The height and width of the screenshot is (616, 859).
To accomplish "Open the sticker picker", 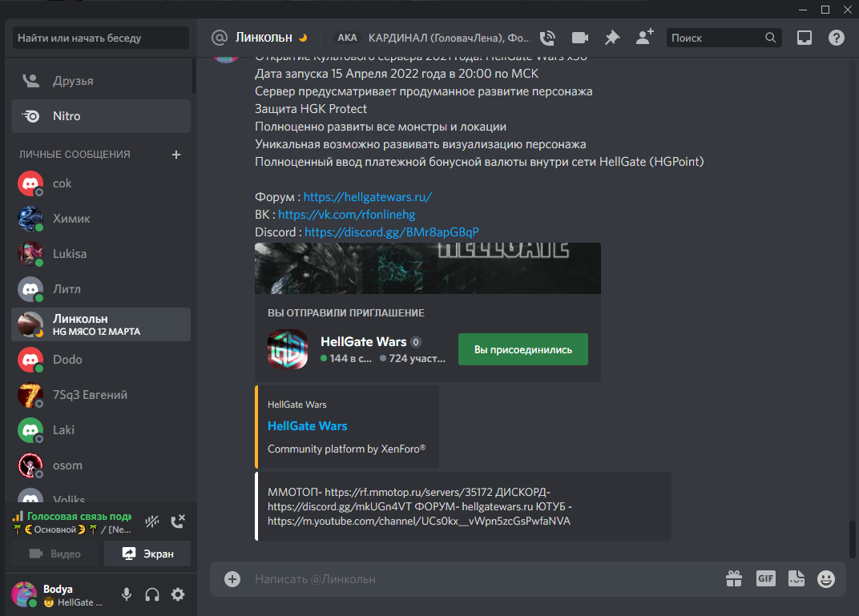I will (796, 579).
